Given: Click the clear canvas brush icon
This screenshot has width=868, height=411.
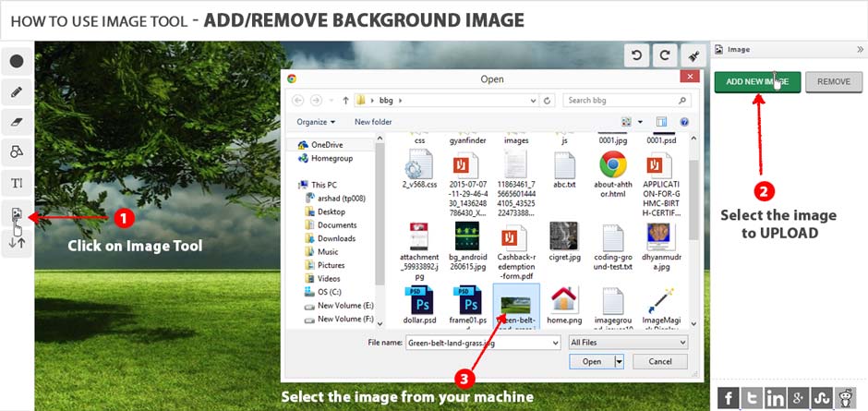Looking at the screenshot, I should pyautogui.click(x=694, y=55).
